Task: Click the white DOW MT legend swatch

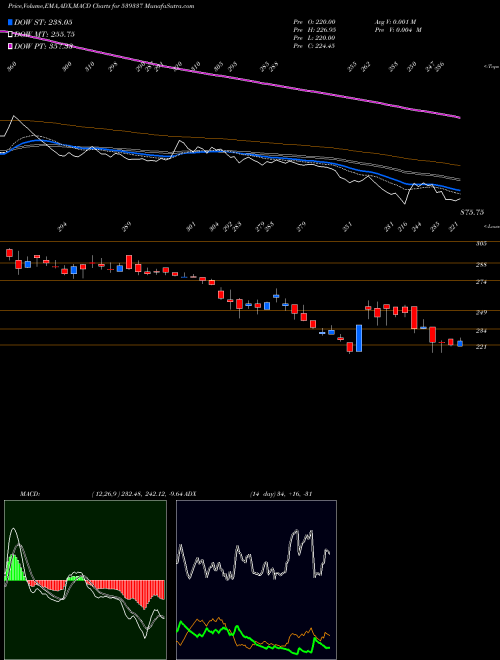Action: [x=11, y=34]
